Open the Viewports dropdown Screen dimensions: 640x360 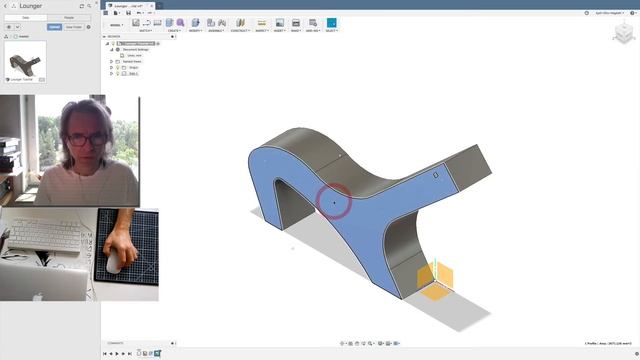pyautogui.click(x=396, y=343)
